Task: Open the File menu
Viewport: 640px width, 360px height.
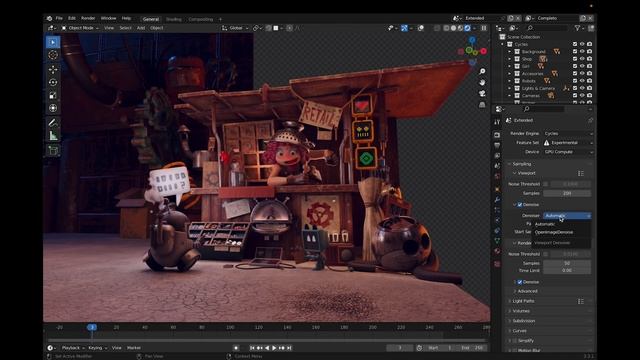Action: click(59, 18)
